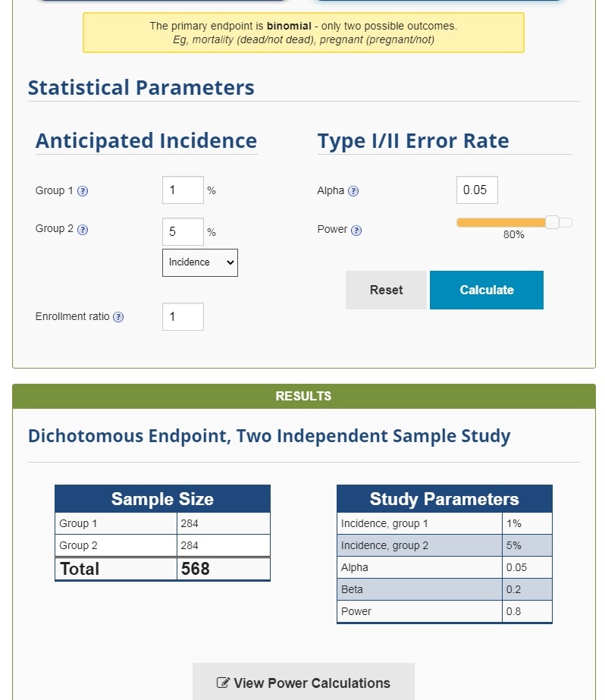Select the Total sample size value 568
This screenshot has width=605, height=700.
coord(196,569)
